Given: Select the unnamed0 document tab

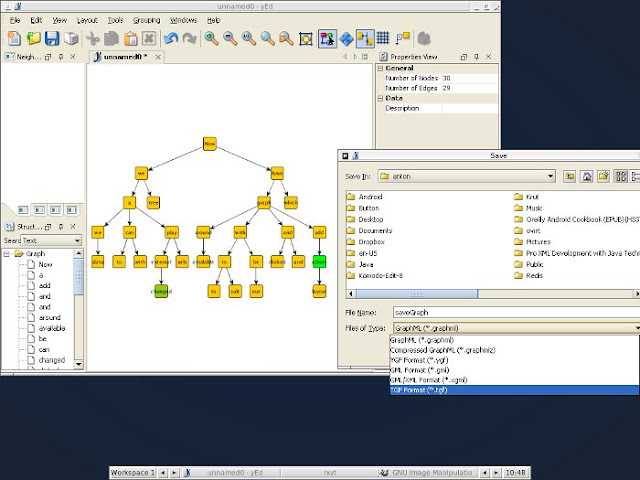Looking at the screenshot, I should (126, 57).
